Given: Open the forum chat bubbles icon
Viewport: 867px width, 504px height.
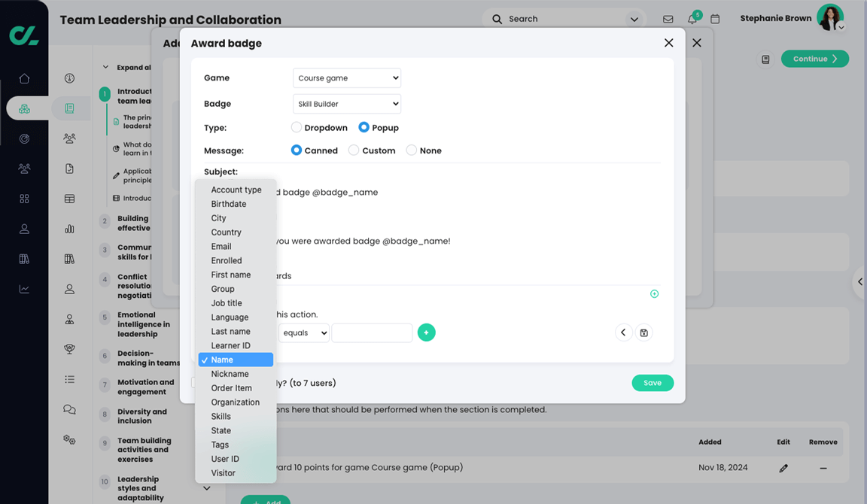Looking at the screenshot, I should pos(69,409).
